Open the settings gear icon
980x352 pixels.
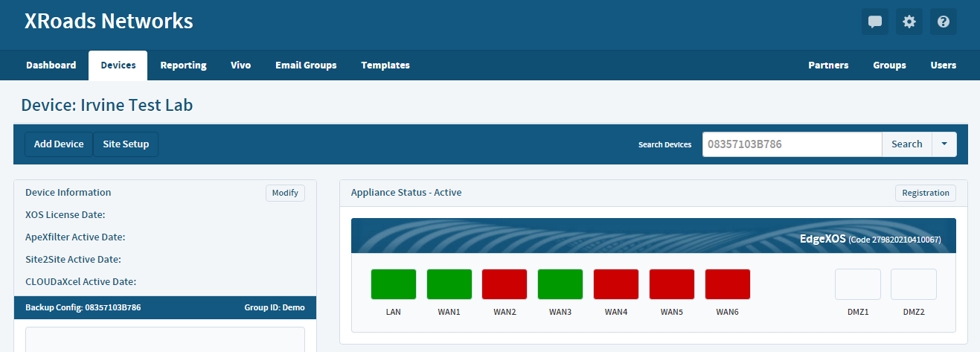point(909,22)
